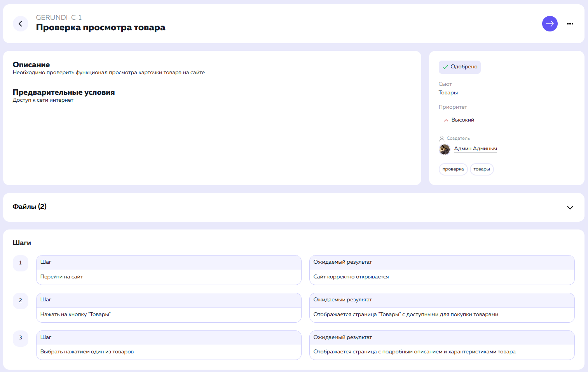Click step Выбрать нажатием один из товаров
The width and height of the screenshot is (588, 372).
tap(87, 352)
